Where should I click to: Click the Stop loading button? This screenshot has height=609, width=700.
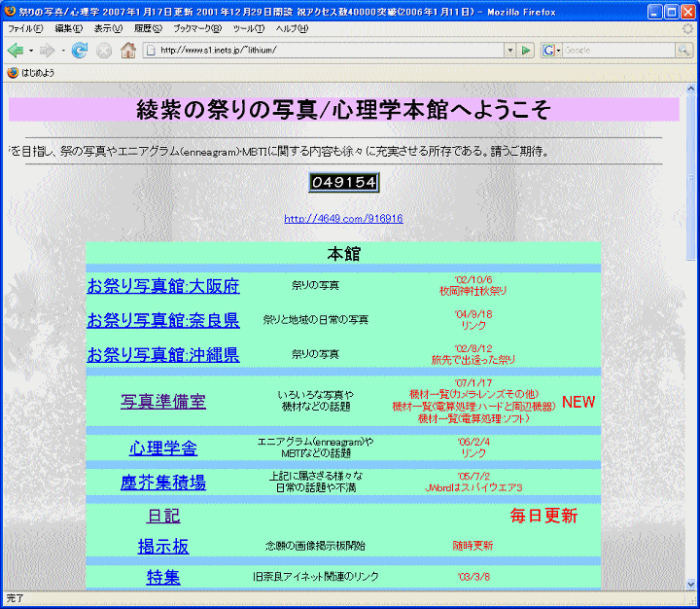104,50
